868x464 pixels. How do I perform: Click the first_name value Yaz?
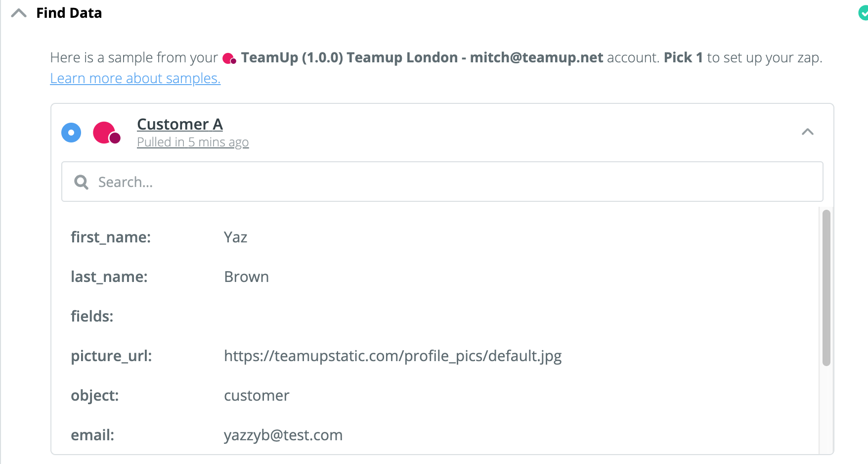point(235,237)
